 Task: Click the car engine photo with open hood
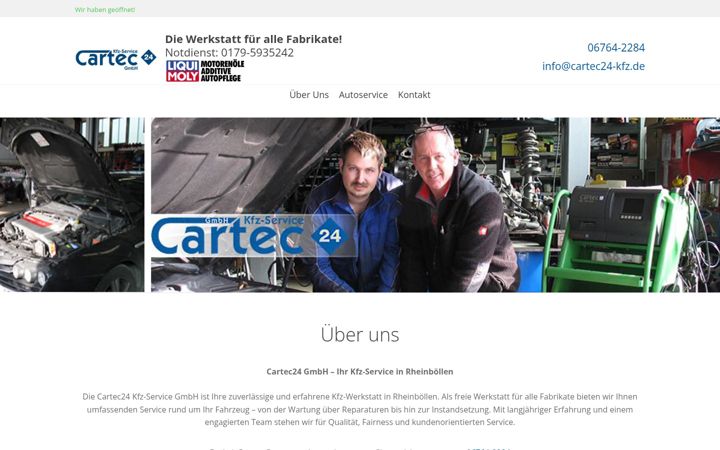[x=72, y=205]
